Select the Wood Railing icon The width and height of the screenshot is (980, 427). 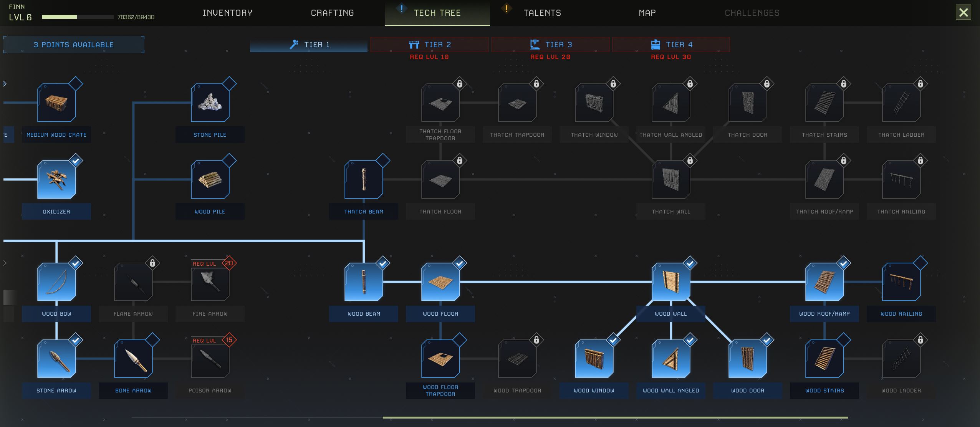tap(901, 282)
